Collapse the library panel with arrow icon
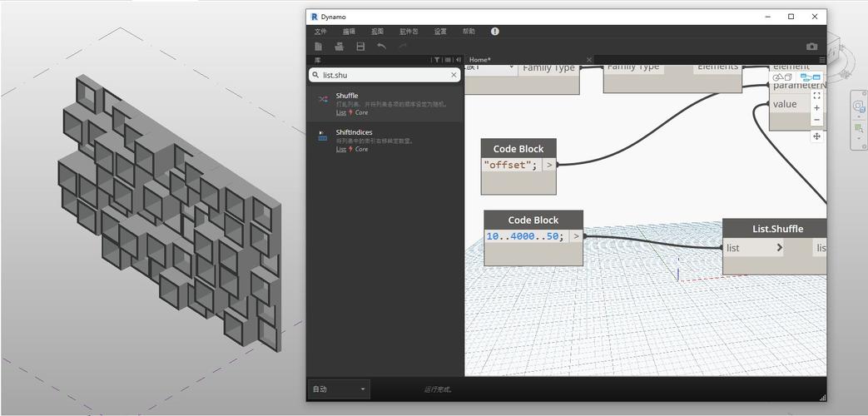The image size is (868, 416). (459, 60)
